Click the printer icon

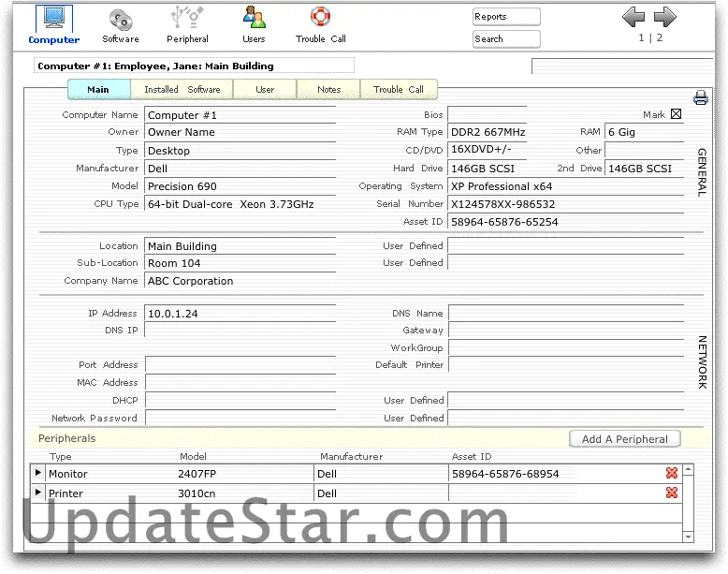click(700, 97)
